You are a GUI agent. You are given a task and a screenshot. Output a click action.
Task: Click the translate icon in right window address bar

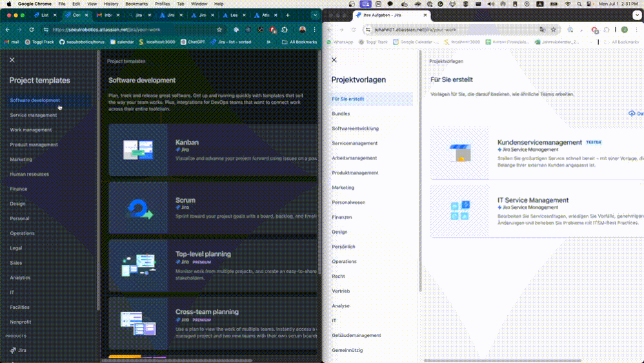[x=543, y=30]
